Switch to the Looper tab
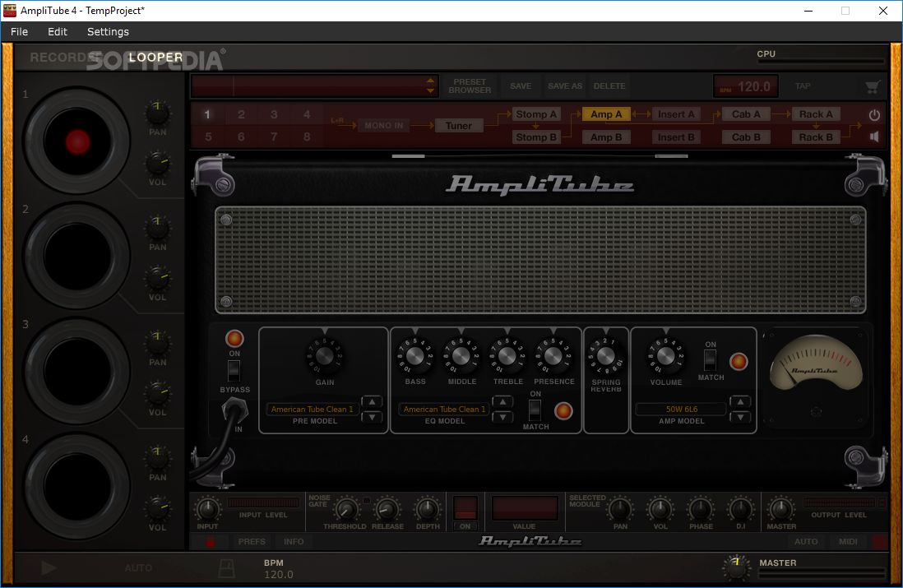Screen dimensions: 903x588 [x=155, y=58]
